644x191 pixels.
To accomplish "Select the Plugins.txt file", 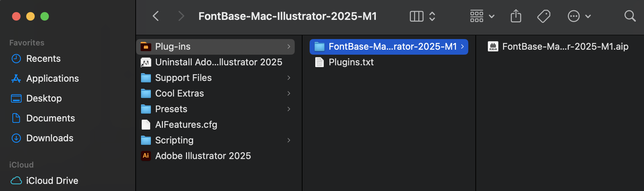I will [389, 62].
